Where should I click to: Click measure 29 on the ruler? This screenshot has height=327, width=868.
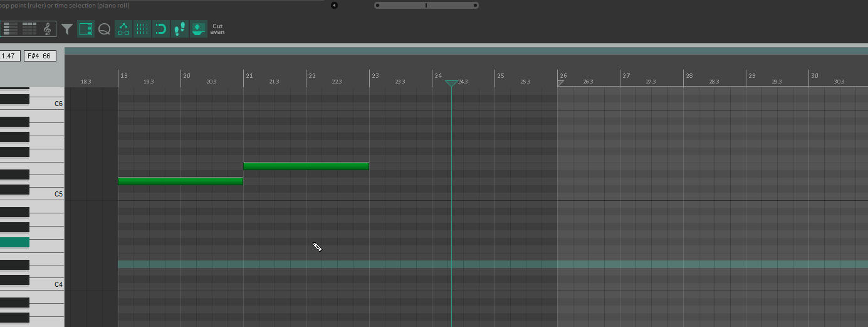[x=751, y=75]
